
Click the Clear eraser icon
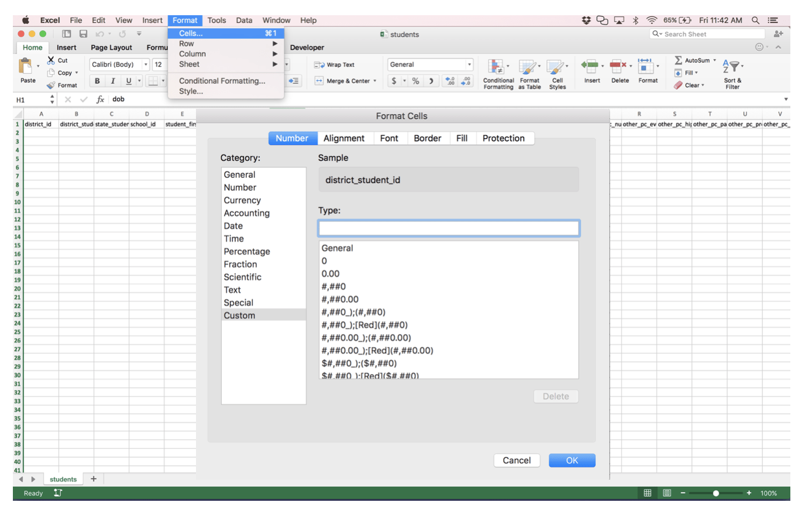click(x=678, y=85)
